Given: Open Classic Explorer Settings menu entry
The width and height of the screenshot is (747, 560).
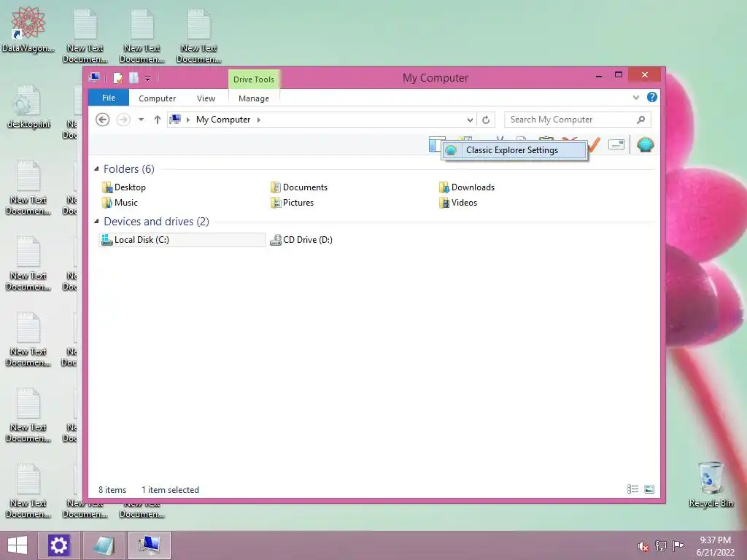Looking at the screenshot, I should point(514,150).
